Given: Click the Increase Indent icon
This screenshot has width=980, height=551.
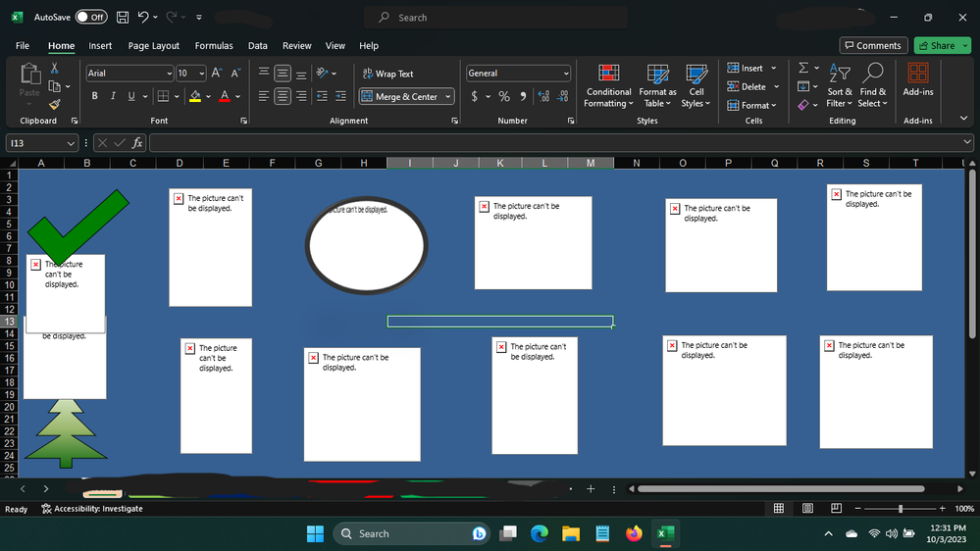Looking at the screenshot, I should click(340, 96).
